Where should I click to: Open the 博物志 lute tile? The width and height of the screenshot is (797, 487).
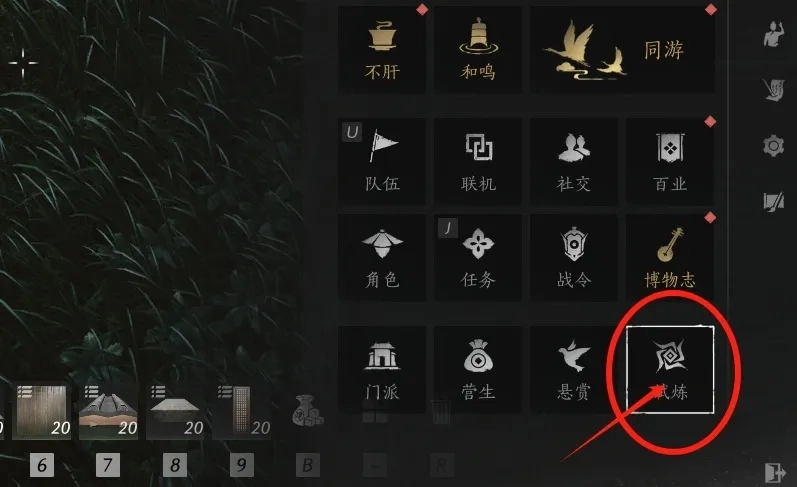(x=670, y=258)
